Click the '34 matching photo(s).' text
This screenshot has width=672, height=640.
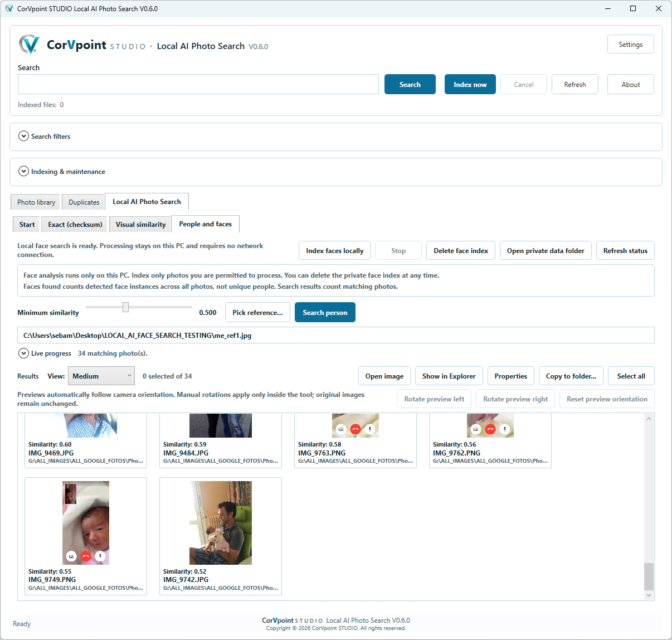113,353
